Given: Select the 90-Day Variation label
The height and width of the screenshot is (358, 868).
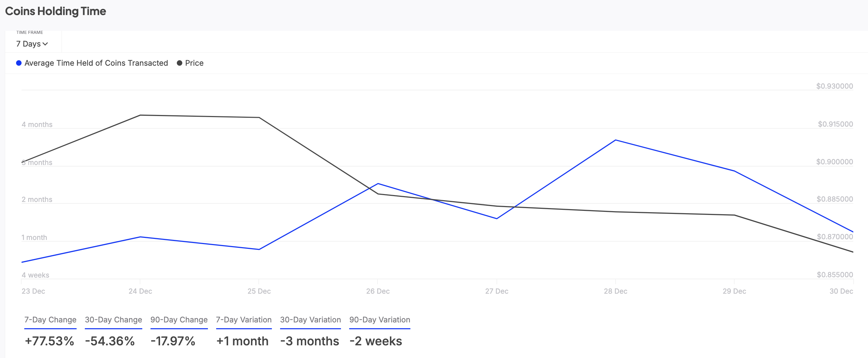Looking at the screenshot, I should point(380,320).
